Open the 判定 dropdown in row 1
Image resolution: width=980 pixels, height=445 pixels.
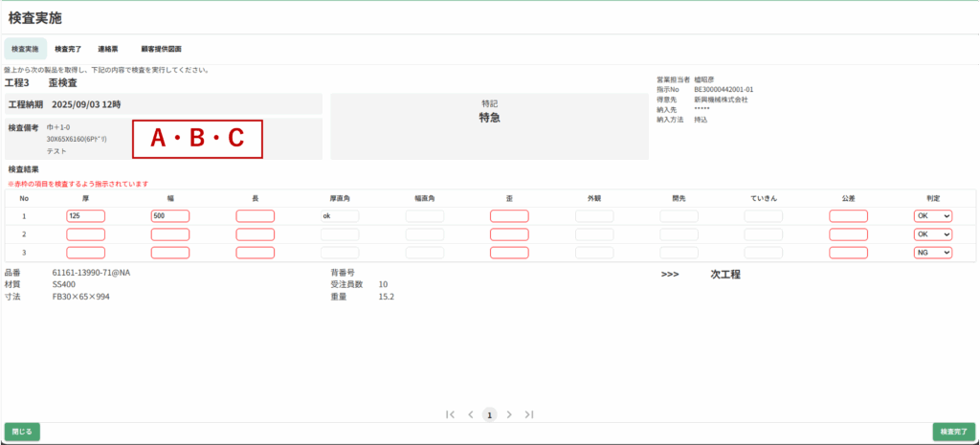[933, 216]
